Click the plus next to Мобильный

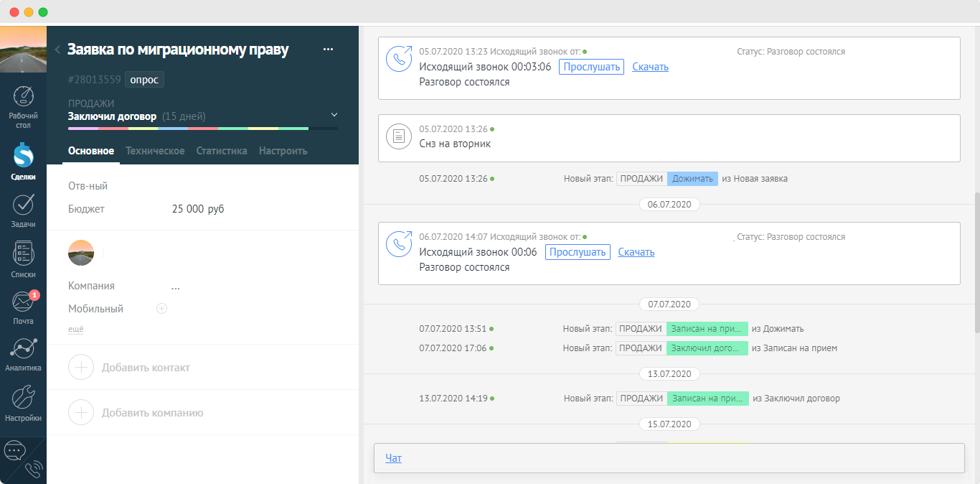(161, 309)
